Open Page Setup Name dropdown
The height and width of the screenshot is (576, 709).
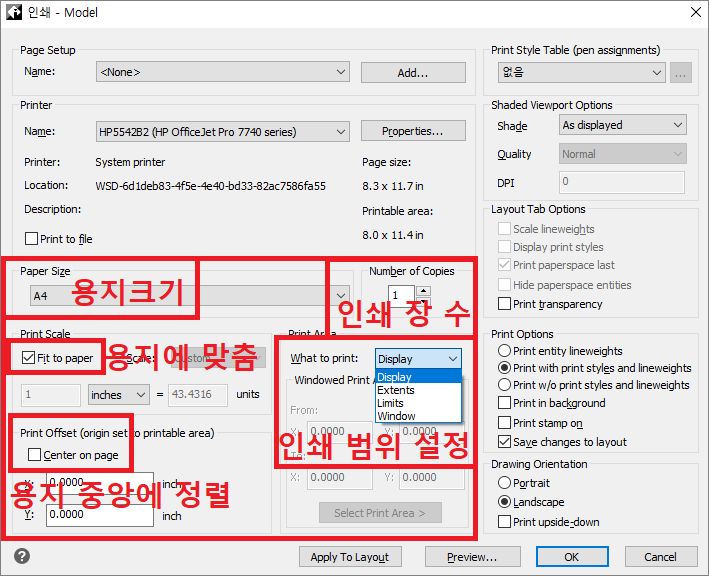[222, 72]
